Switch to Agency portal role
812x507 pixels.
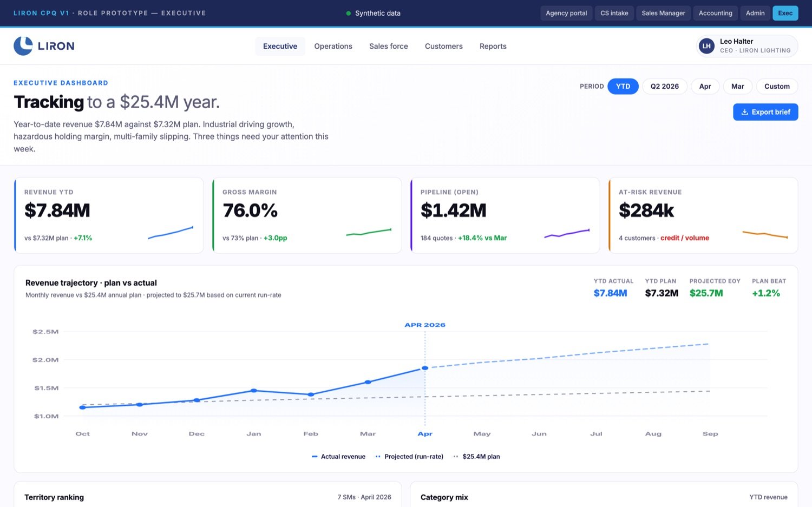coord(566,13)
